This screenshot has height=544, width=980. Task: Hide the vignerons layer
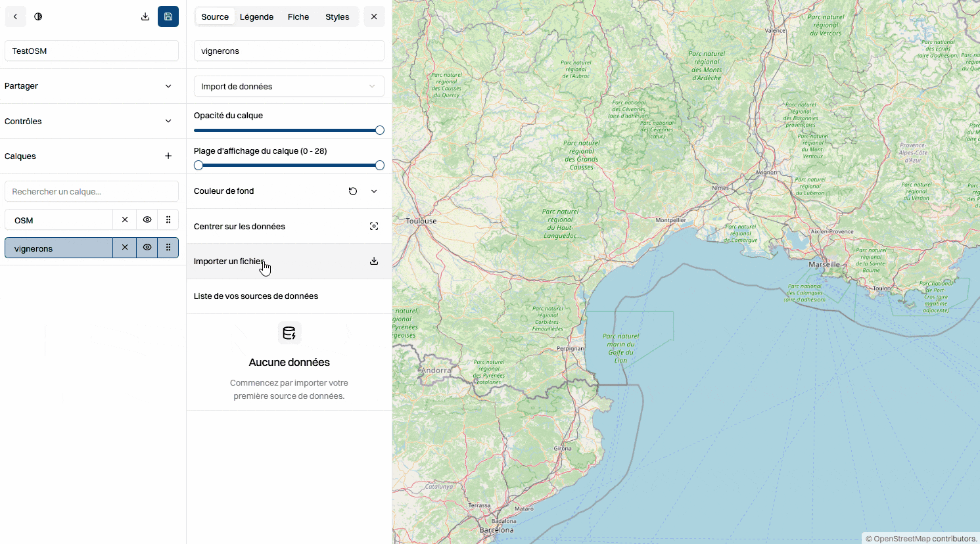pyautogui.click(x=147, y=248)
